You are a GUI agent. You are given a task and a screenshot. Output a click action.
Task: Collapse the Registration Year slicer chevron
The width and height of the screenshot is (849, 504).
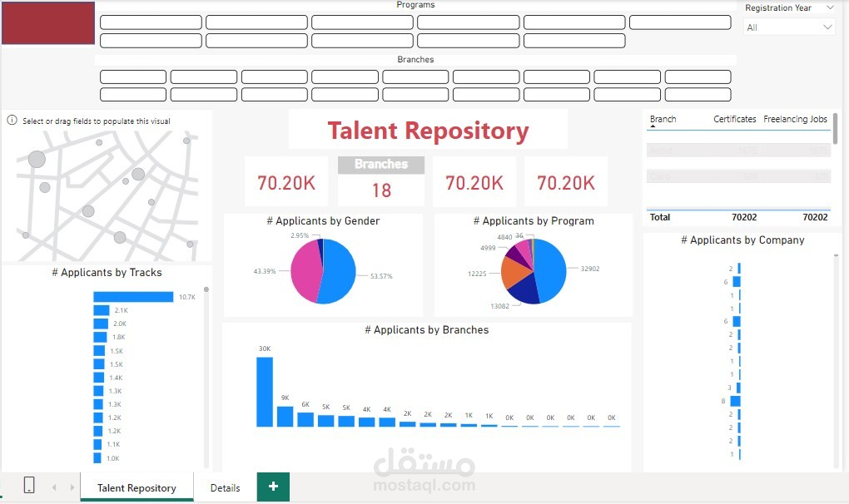pos(830,7)
